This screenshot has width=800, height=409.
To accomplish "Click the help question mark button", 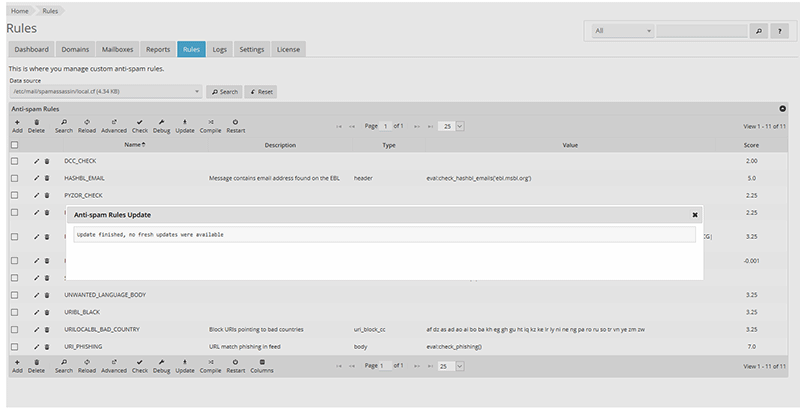I will coord(779,31).
